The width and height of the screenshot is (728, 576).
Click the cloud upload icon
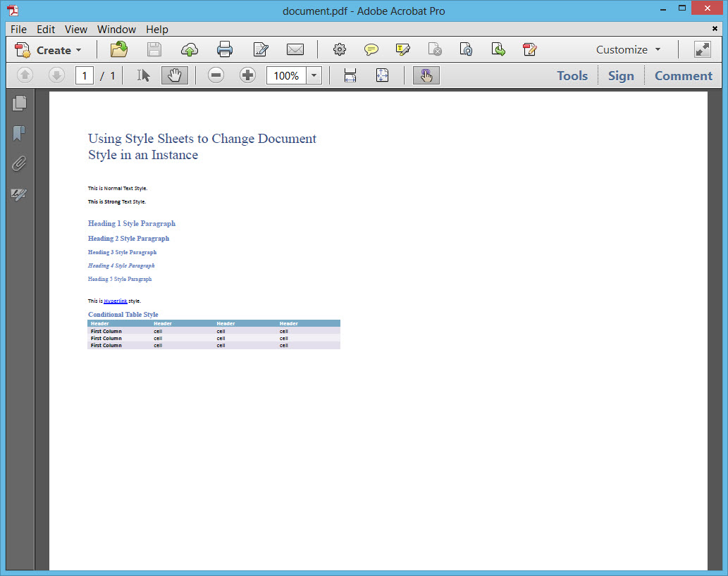190,49
